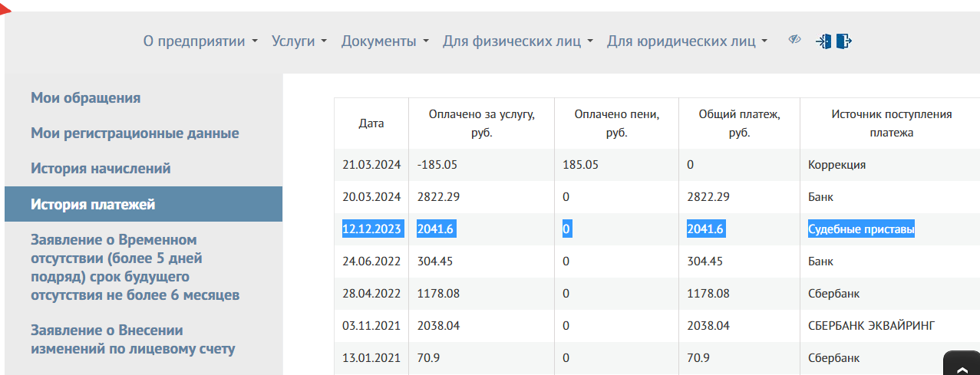Expand the "О предприятии" dropdown menu
Screen dimensions: 980x375
(200, 41)
